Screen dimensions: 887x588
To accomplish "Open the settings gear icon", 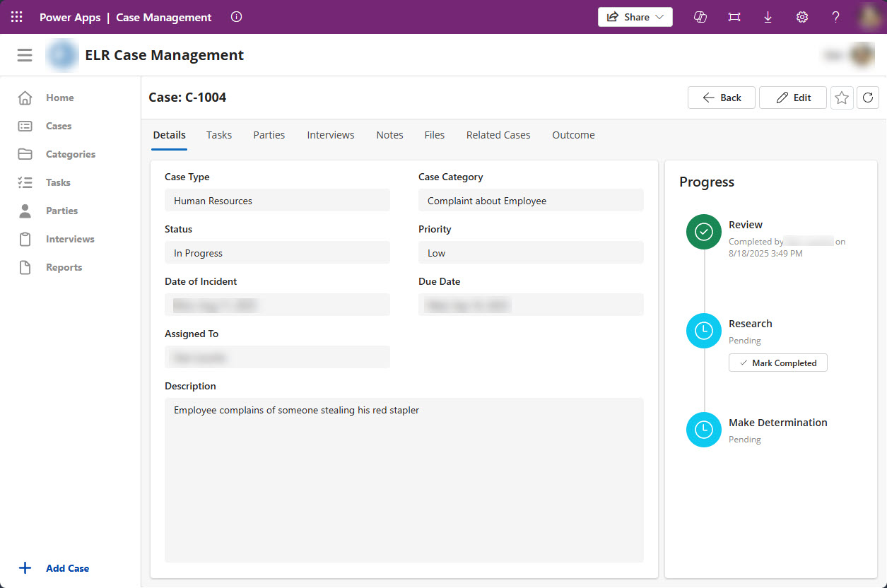I will [x=802, y=17].
